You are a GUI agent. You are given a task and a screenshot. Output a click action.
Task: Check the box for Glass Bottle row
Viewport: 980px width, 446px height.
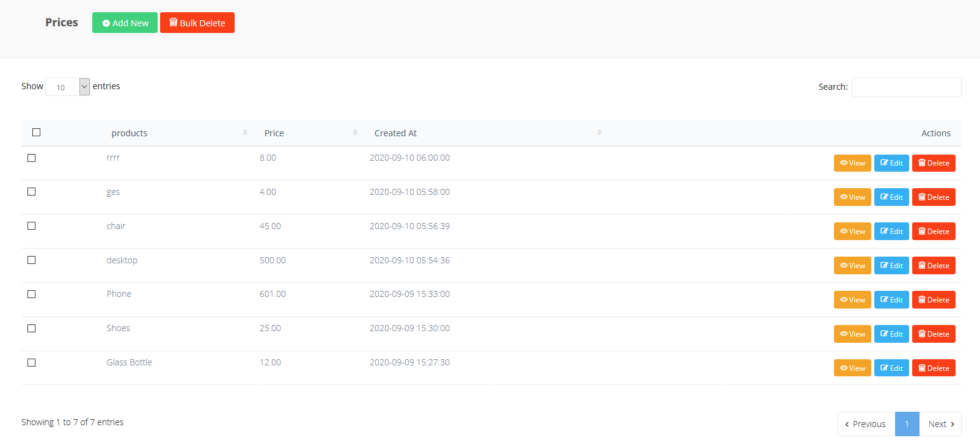31,362
